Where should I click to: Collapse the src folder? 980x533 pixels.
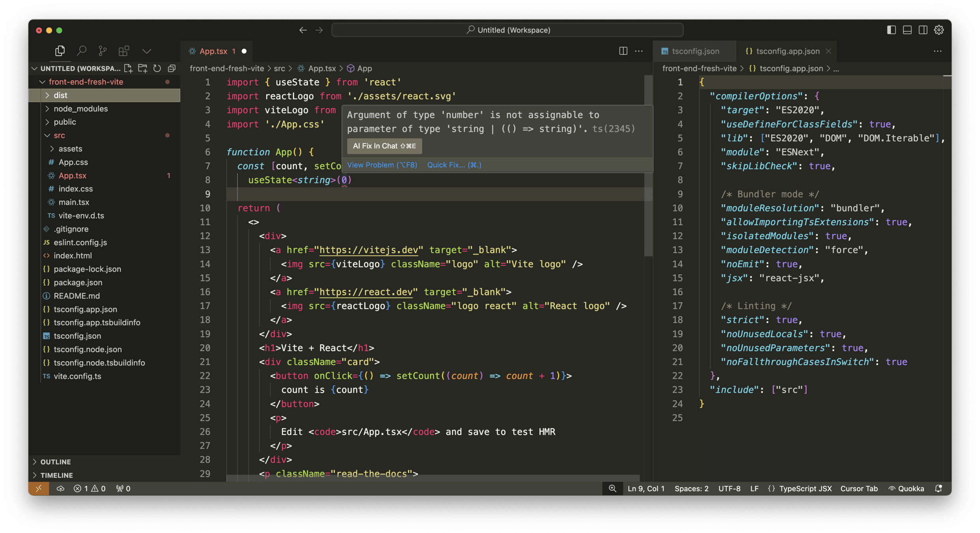click(x=59, y=135)
